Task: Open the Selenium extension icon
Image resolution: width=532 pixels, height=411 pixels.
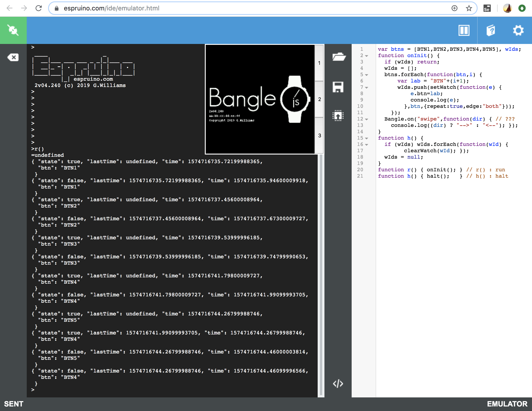Action: [x=487, y=8]
